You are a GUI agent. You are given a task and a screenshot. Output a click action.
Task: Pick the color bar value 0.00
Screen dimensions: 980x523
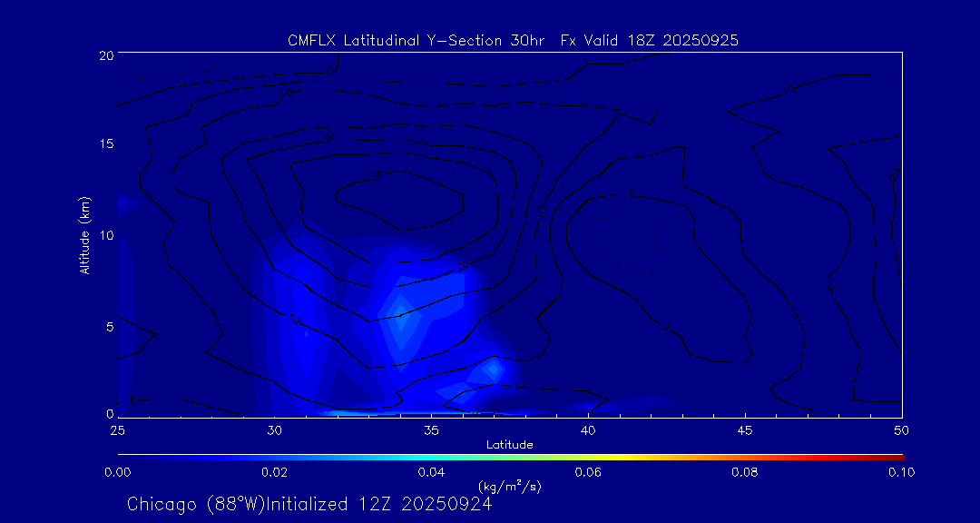pyautogui.click(x=118, y=472)
